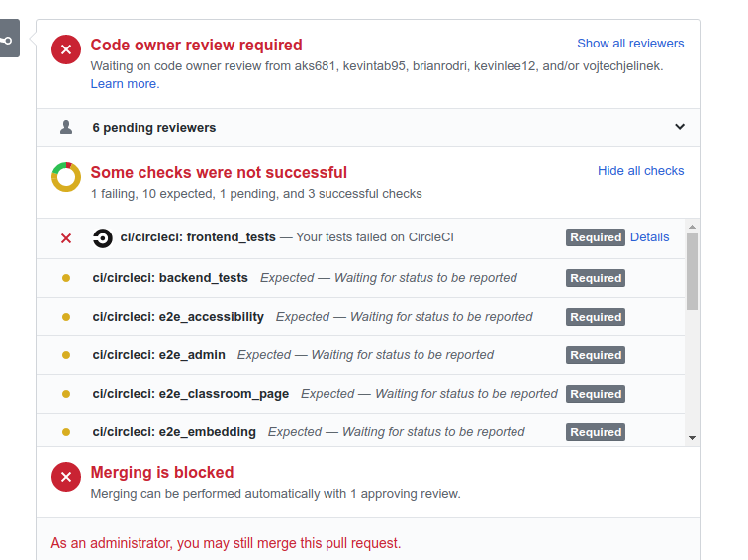Click the person icon for pending reviewers
748x560 pixels.
click(66, 127)
